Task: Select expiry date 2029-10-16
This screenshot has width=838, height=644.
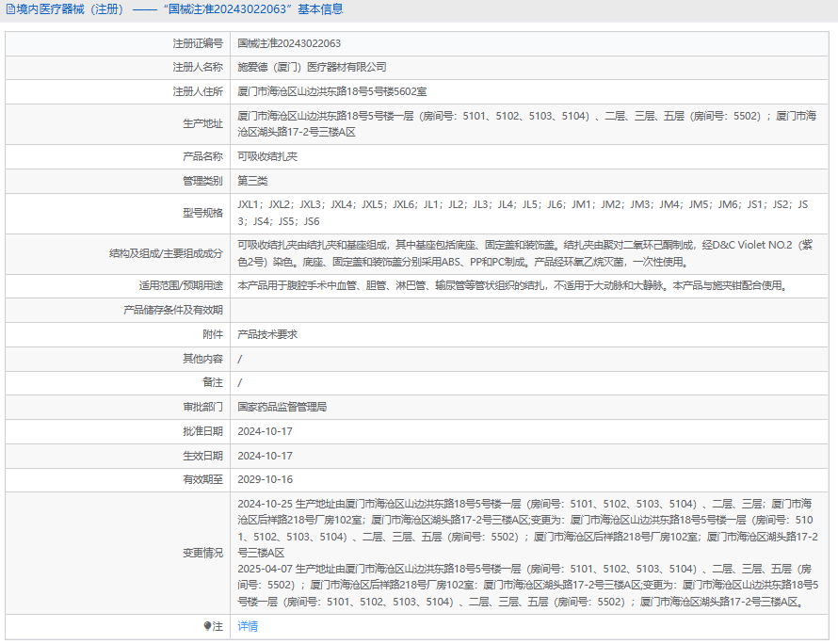Action: point(266,479)
